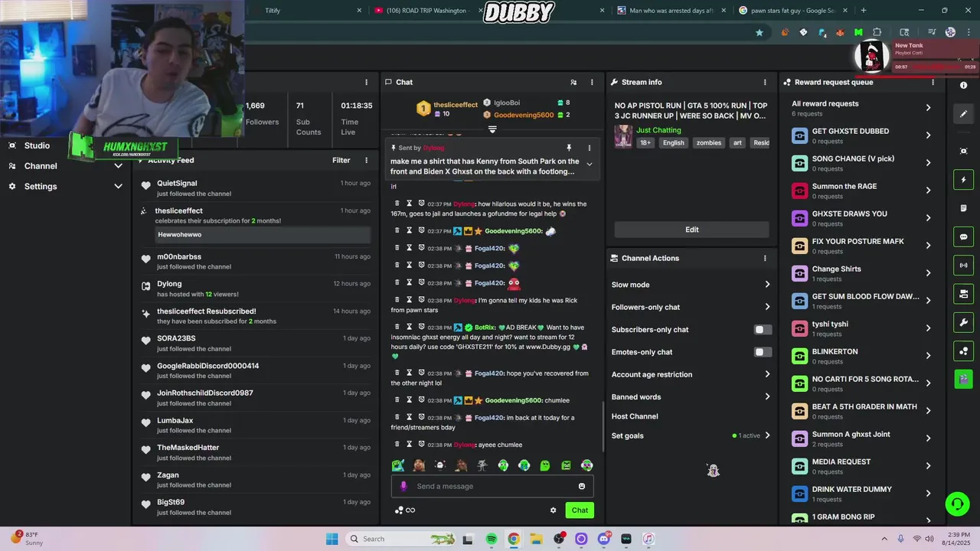Expand chat leaderboard handle

[x=492, y=129]
